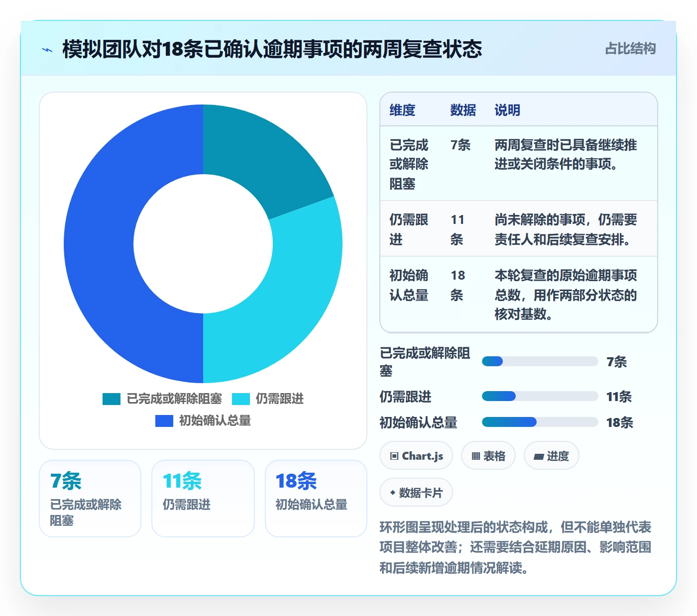Click the footnote paragraph starting with 环形图呈现

point(515,547)
